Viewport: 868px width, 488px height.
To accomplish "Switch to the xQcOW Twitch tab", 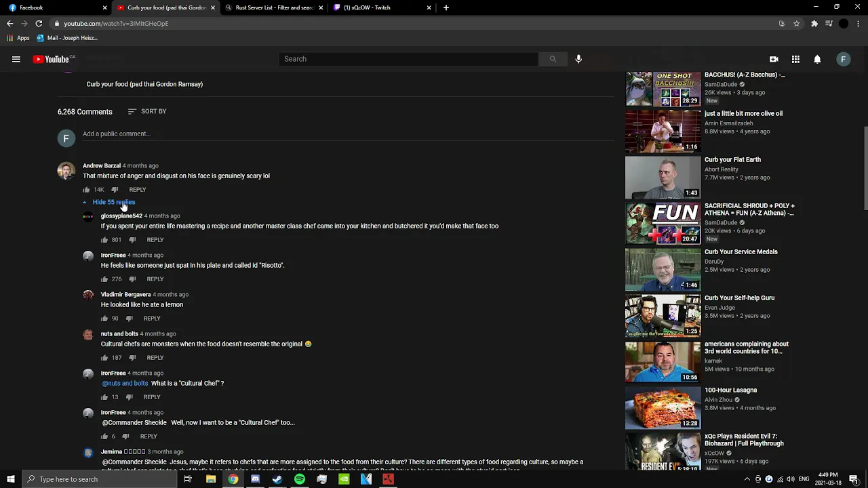I will (383, 7).
